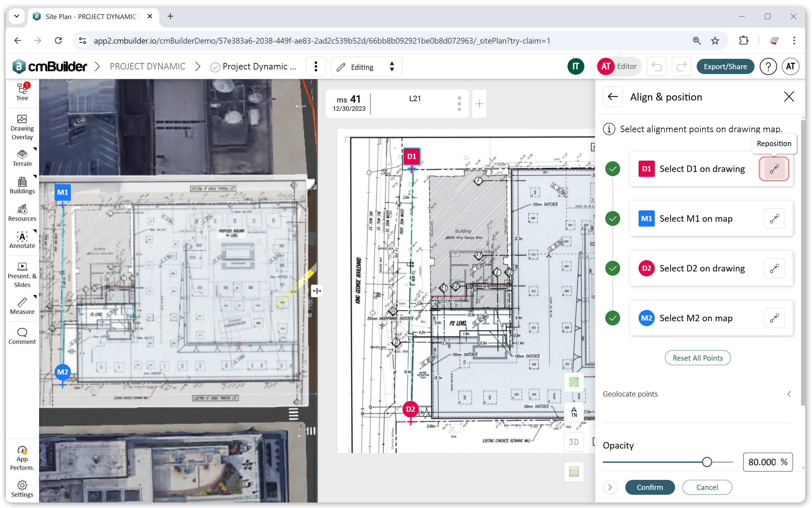Select the Annotate tool
The width and height of the screenshot is (812, 508).
(22, 240)
